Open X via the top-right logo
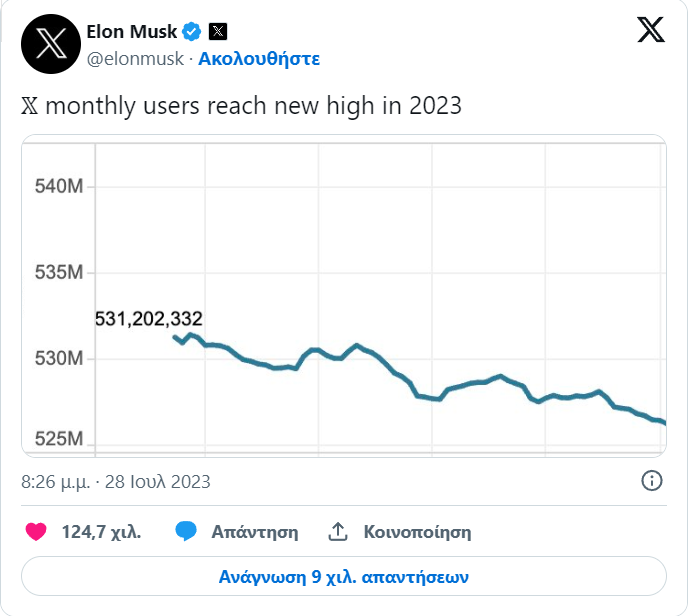The image size is (697, 616). click(651, 31)
